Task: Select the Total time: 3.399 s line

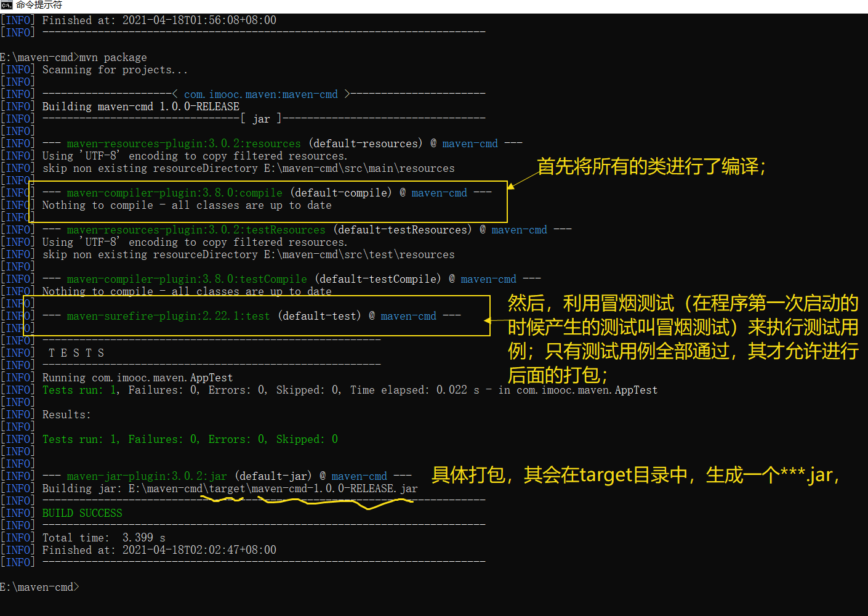Action: 102,537
